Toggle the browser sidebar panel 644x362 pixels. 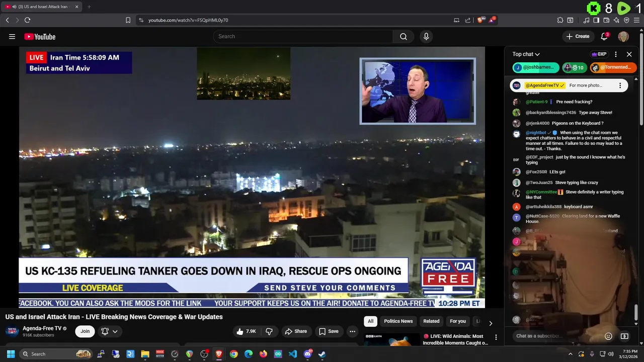coord(596,20)
